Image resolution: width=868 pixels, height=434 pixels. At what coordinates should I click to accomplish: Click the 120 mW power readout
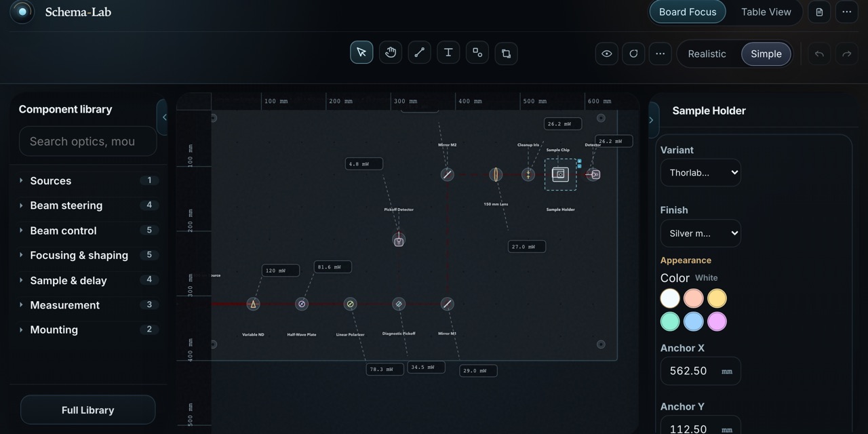click(281, 271)
